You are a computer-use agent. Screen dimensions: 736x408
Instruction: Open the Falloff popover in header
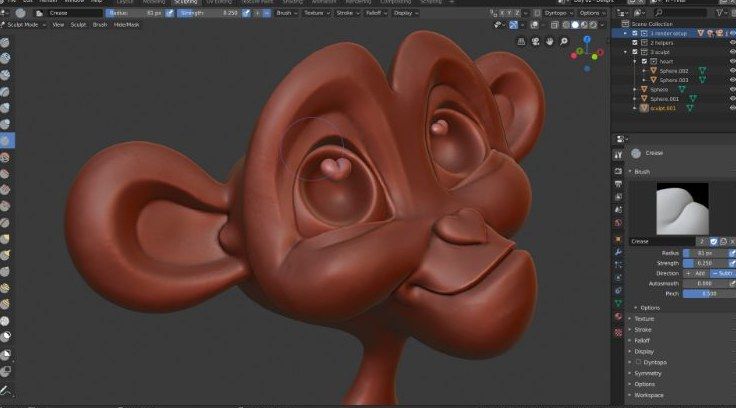point(376,13)
